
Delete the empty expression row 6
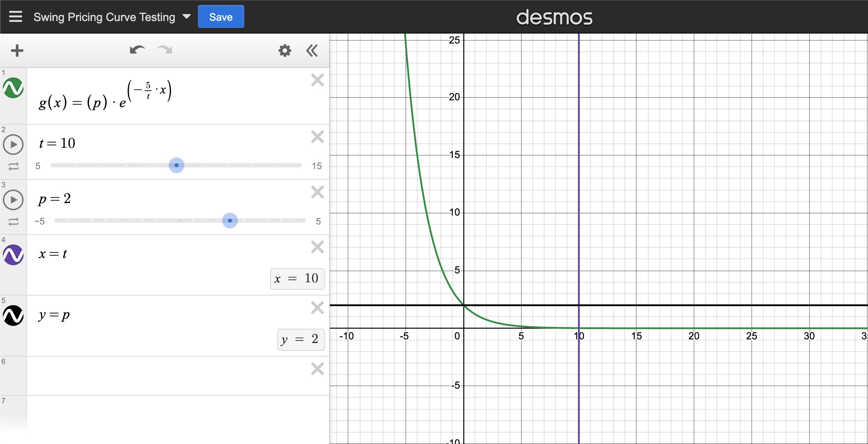[x=317, y=369]
